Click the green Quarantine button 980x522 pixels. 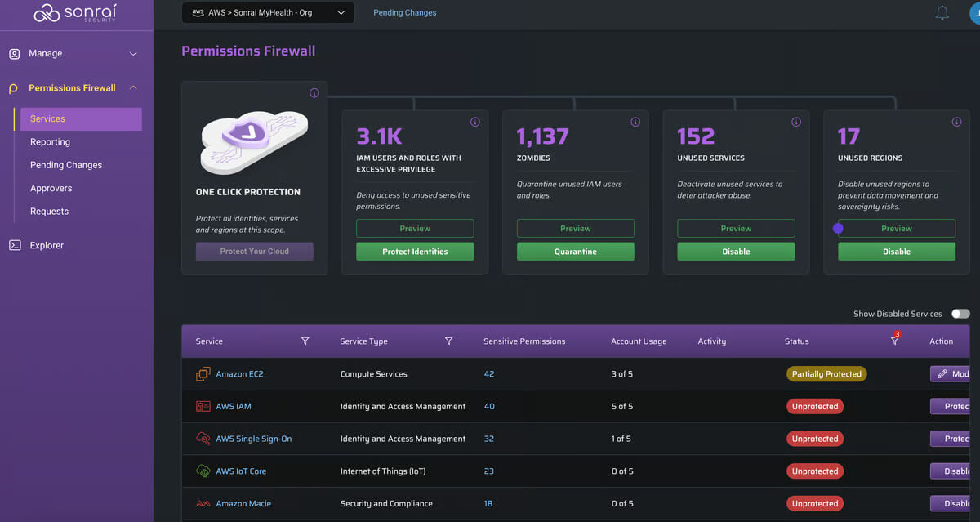pos(576,252)
